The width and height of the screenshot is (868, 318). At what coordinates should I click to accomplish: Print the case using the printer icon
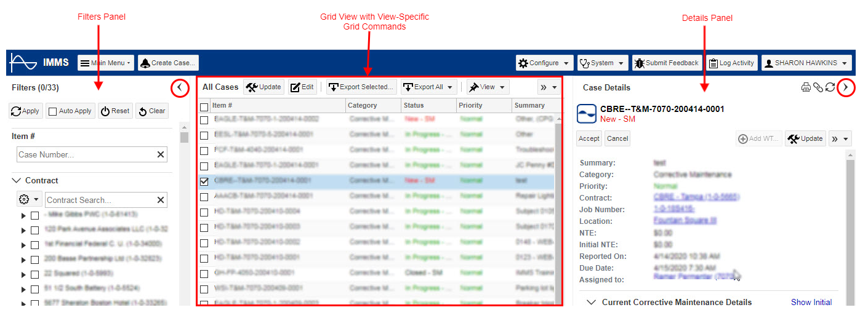806,87
